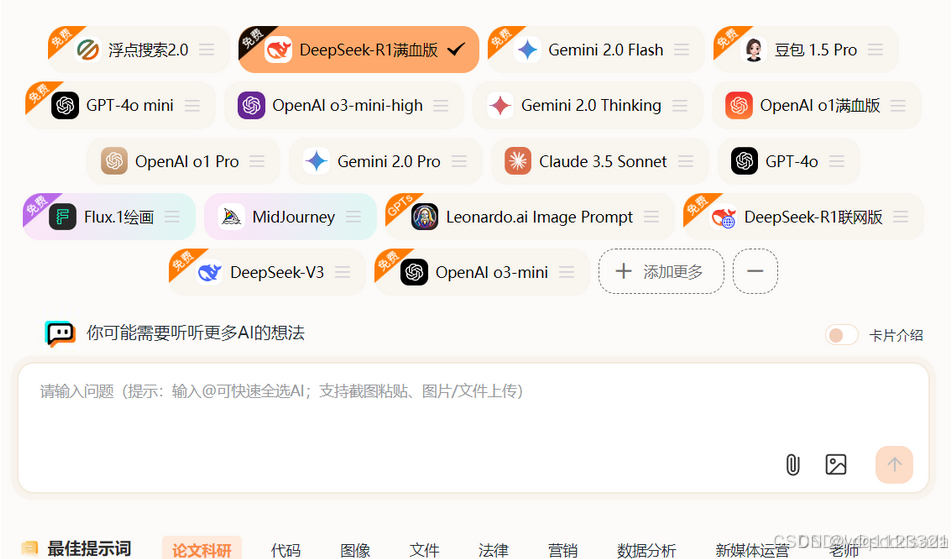Switch to the 论文科研 prompt tab
The image size is (952, 559).
click(x=202, y=549)
